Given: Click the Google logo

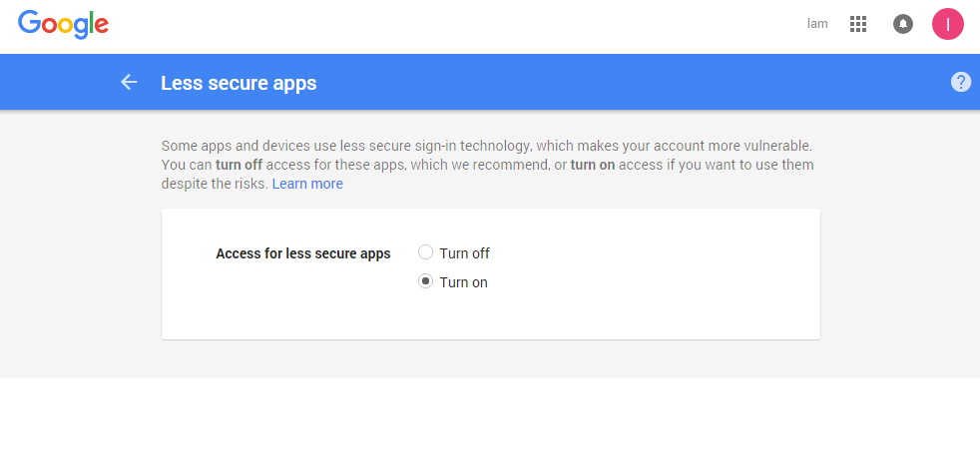Looking at the screenshot, I should click(x=63, y=24).
